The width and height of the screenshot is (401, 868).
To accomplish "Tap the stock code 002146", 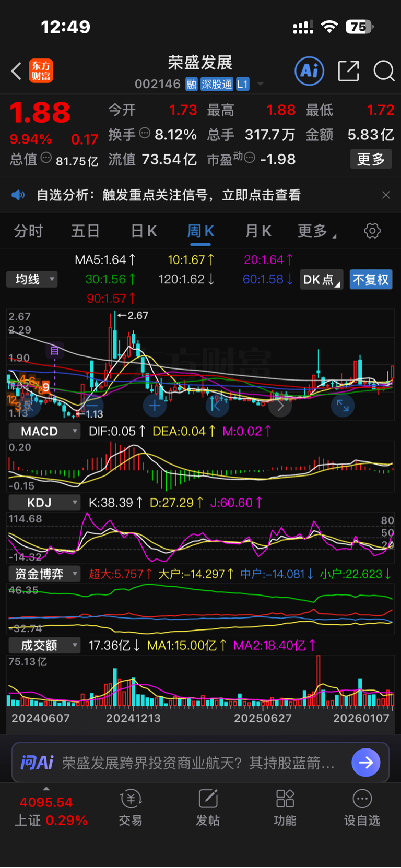I will (158, 84).
